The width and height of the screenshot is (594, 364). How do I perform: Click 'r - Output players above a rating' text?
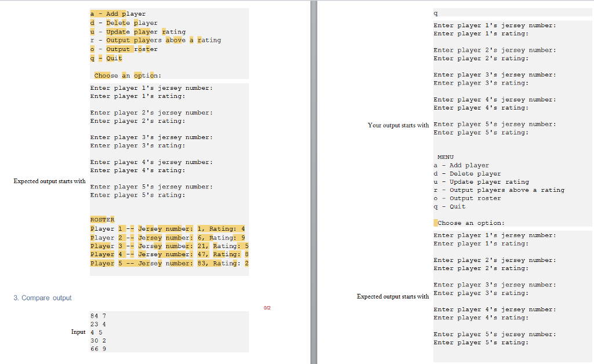tap(157, 40)
